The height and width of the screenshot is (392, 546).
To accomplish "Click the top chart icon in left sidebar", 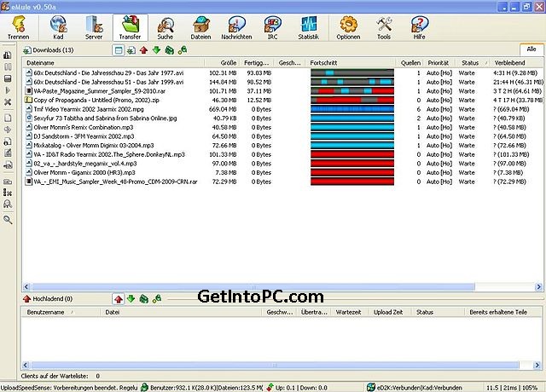I will pos(8,55).
